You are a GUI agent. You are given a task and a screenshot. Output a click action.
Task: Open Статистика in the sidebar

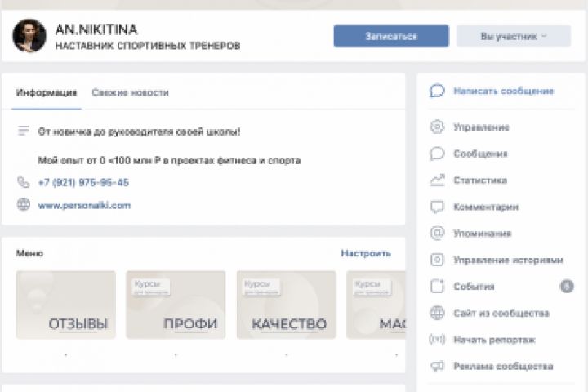(x=480, y=180)
